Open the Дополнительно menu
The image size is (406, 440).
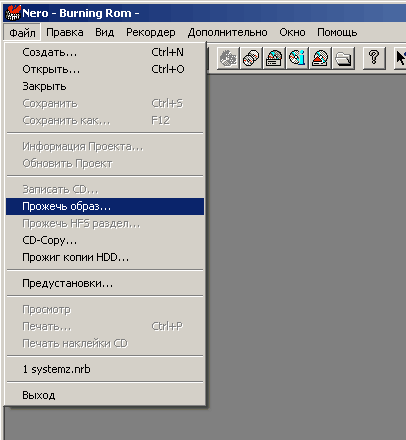227,32
